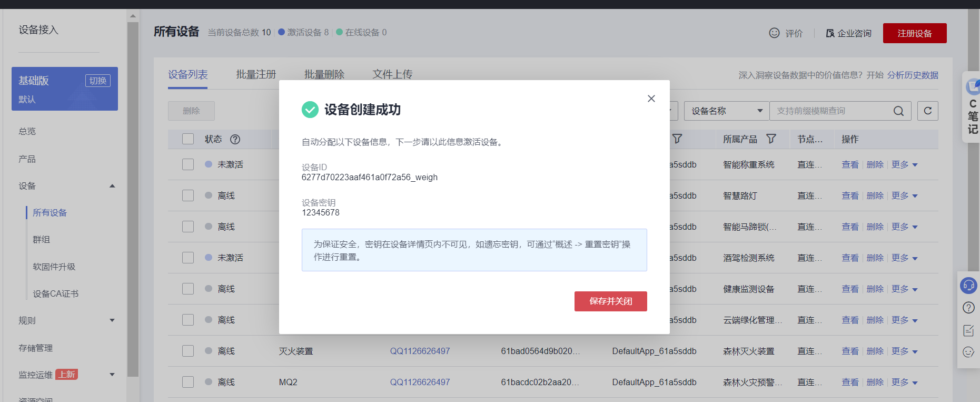Open the 设备名称 search type dropdown
The image size is (980, 402).
tap(727, 111)
